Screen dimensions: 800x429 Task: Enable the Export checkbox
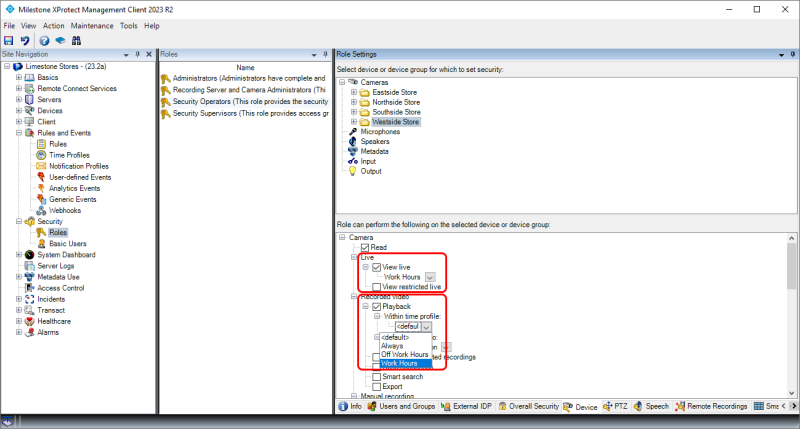[x=377, y=387]
